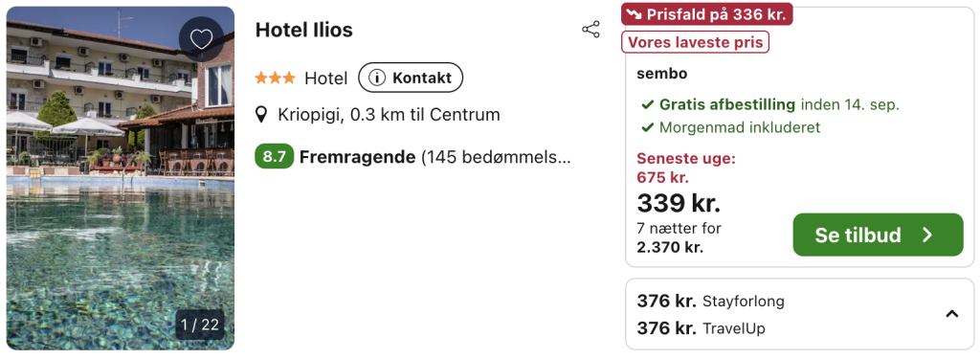This screenshot has height=359, width=980.
Task: Click the 1 / 22 photo counter
Action: [x=200, y=325]
